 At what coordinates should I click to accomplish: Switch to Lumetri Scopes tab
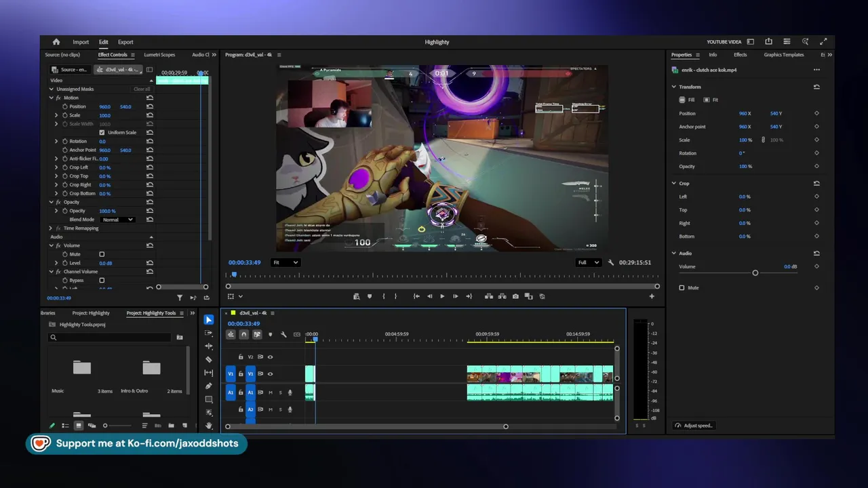click(159, 55)
